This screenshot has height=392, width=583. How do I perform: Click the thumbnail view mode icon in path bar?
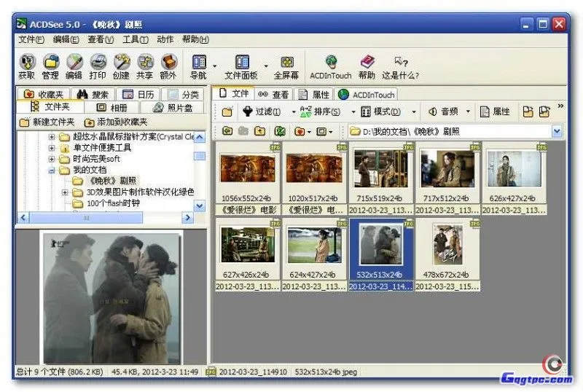point(321,131)
